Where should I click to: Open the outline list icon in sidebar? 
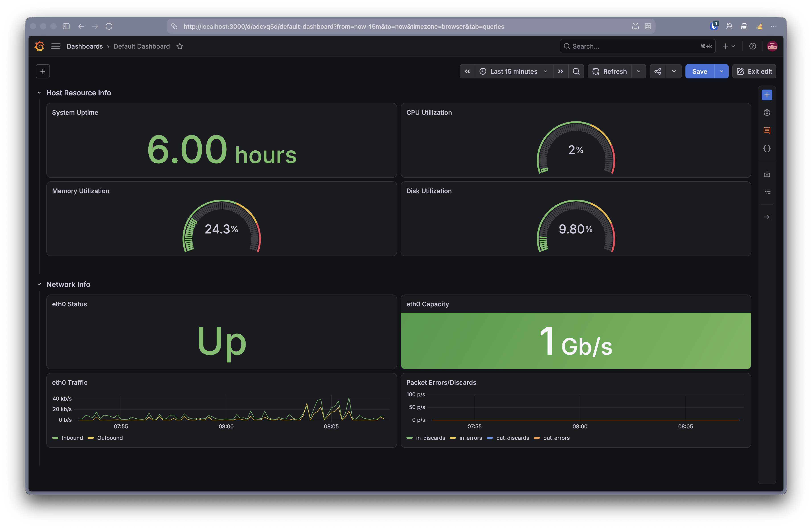click(767, 192)
